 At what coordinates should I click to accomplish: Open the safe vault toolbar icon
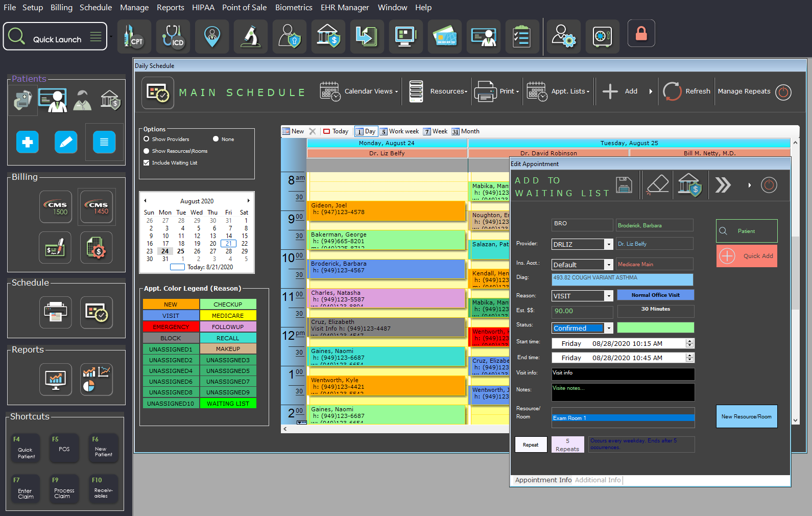(603, 36)
